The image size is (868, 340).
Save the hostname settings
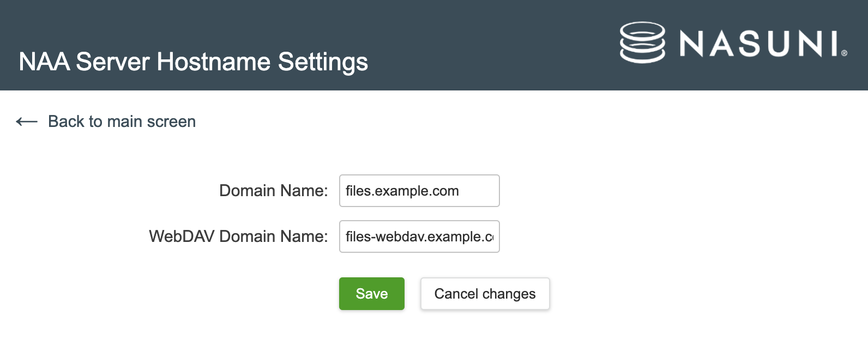pos(372,294)
